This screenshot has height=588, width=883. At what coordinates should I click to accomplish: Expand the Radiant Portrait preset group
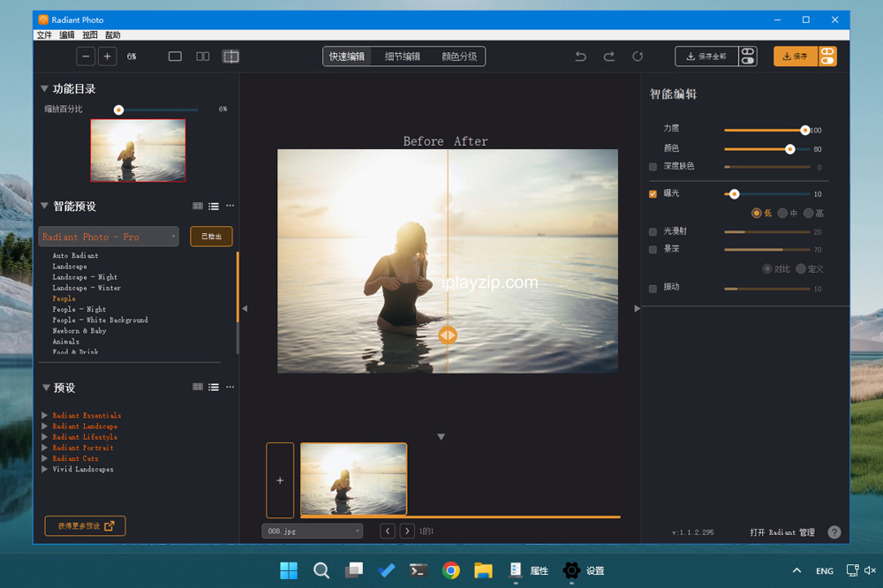coord(44,448)
